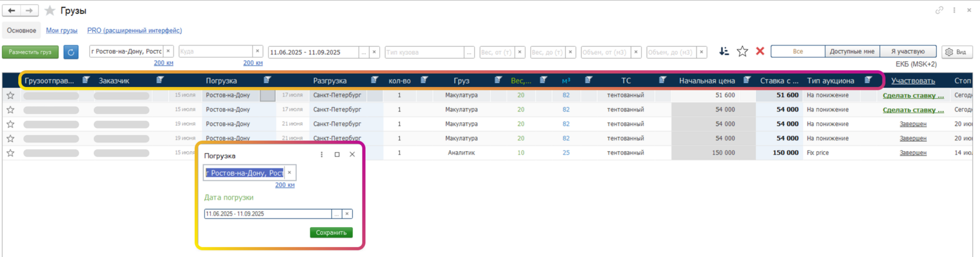Click 200 км link under origin filter field
Viewport: 980px width, 257px height.
pos(163,62)
